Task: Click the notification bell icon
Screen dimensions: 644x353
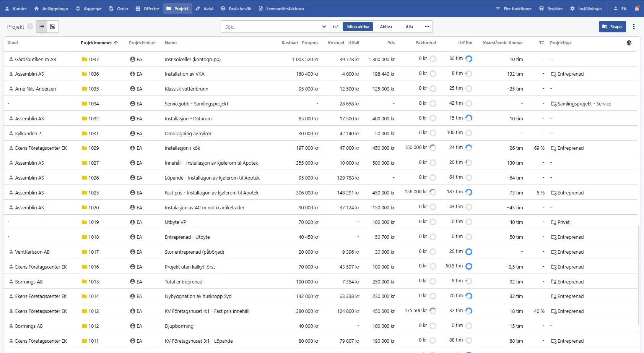Action: point(637,8)
